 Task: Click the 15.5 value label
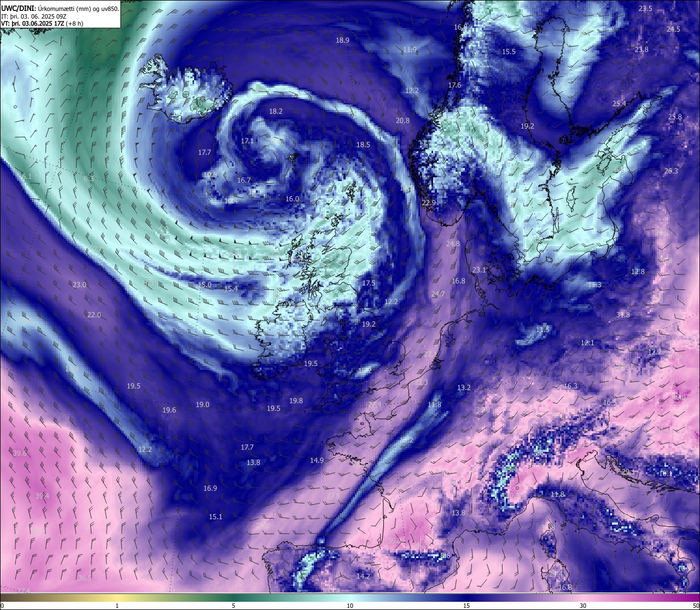click(x=509, y=51)
